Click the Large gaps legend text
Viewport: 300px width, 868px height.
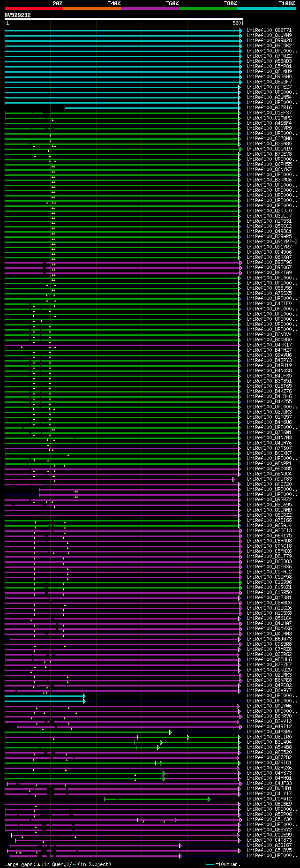58,864
